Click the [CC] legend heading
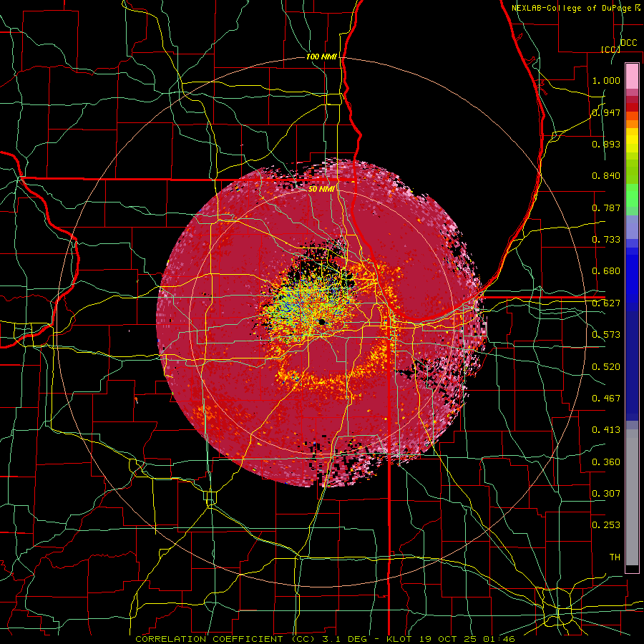 coord(610,49)
